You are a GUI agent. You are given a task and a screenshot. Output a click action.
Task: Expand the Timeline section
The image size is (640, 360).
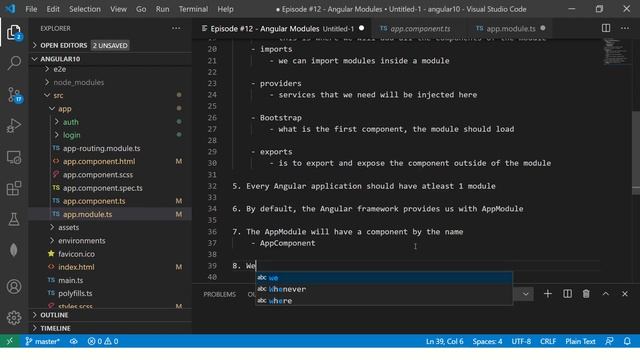[x=110, y=328]
